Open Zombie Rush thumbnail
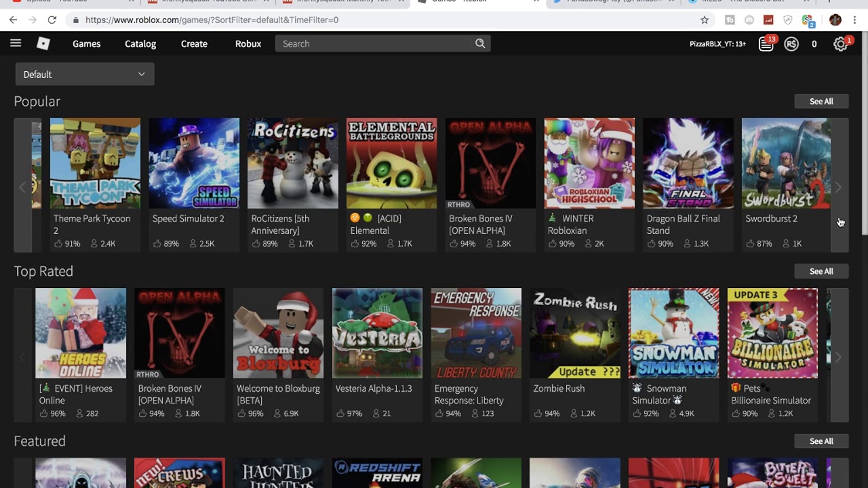Screen dimensions: 868x488 point(575,333)
